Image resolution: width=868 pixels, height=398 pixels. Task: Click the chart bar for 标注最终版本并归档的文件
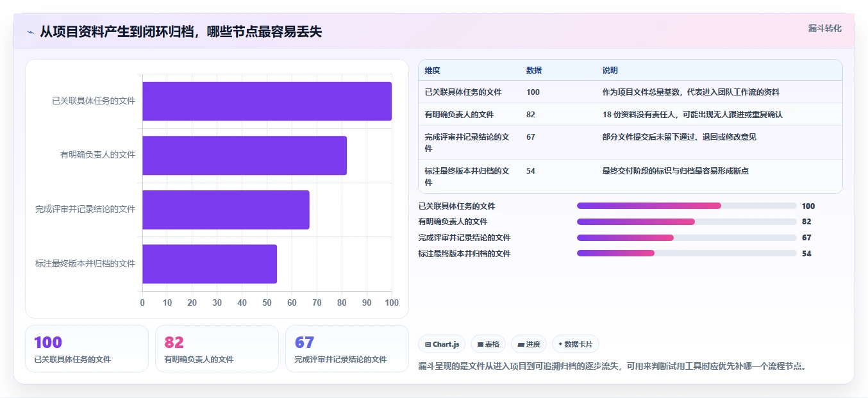(210, 263)
